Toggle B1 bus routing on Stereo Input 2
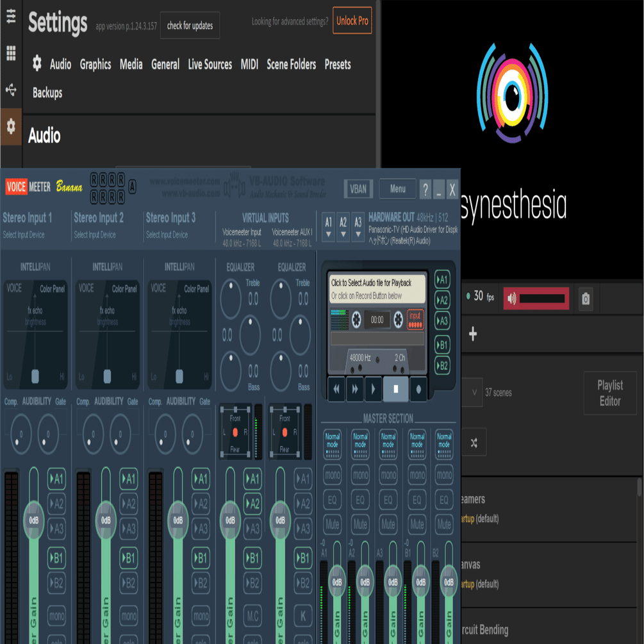644x644 pixels. pyautogui.click(x=129, y=558)
